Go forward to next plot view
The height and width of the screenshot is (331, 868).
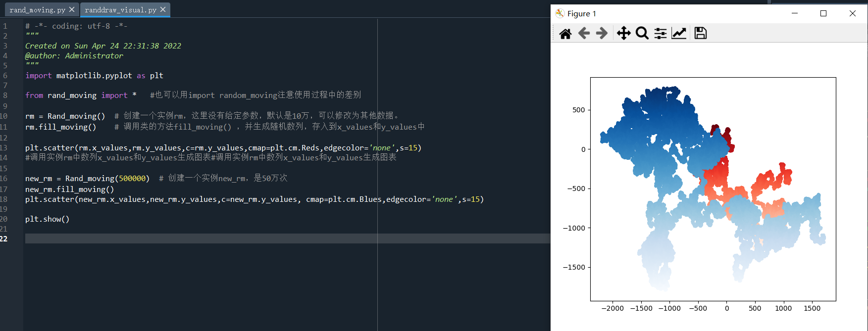click(602, 33)
